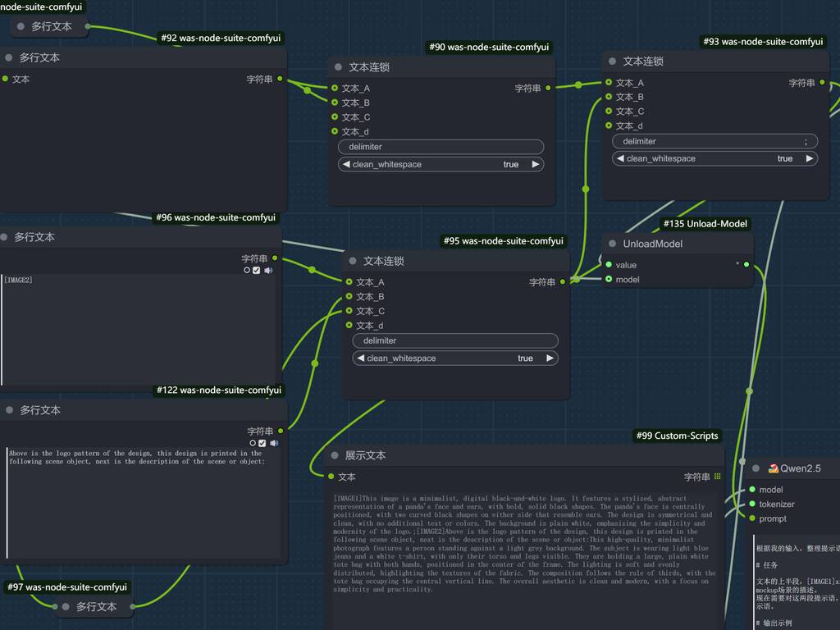840x630 pixels.
Task: Click left arrow of clean_whitespace in node #95
Action: (360, 358)
